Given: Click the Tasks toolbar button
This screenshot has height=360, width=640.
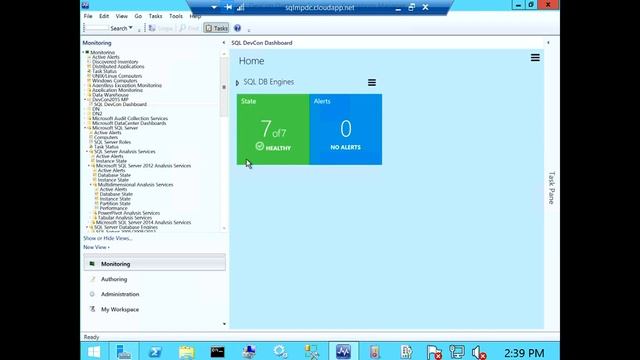Looking at the screenshot, I should click(x=216, y=28).
